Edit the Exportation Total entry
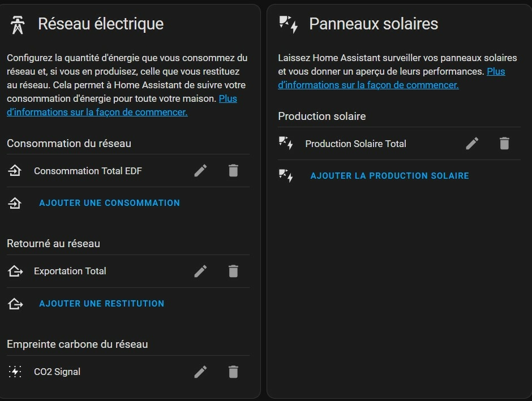 click(x=200, y=271)
